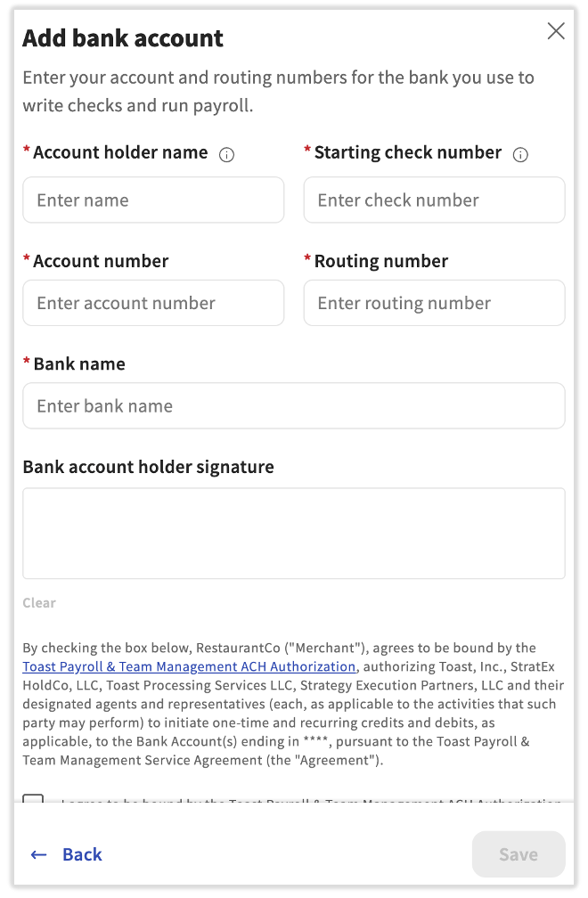This screenshot has width=588, height=898.
Task: Open the Toast Payroll ACH Authorization link
Action: (189, 666)
